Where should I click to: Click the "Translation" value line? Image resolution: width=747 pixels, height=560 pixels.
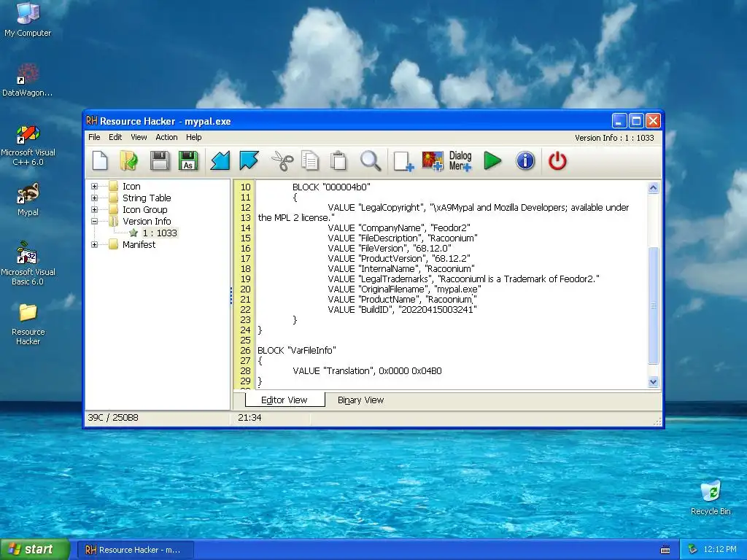tap(368, 371)
